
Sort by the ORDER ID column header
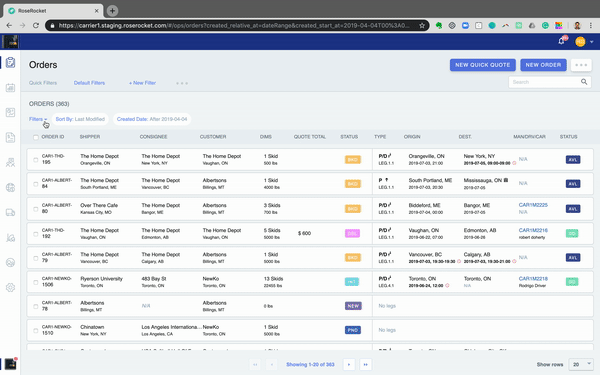(53, 137)
